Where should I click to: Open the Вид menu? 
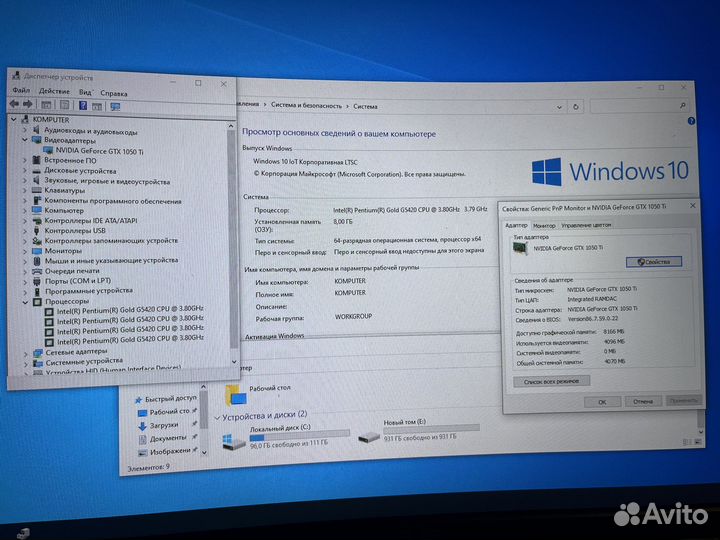pyautogui.click(x=85, y=92)
